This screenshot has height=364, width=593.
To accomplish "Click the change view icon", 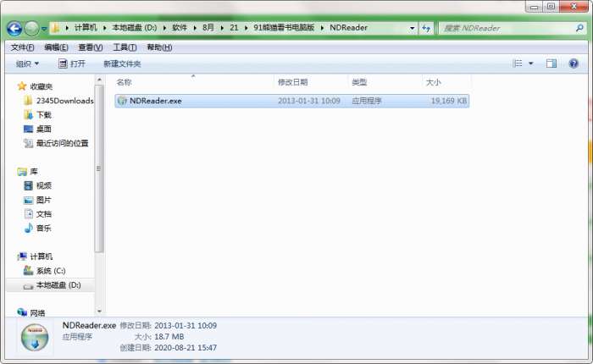I will (518, 63).
